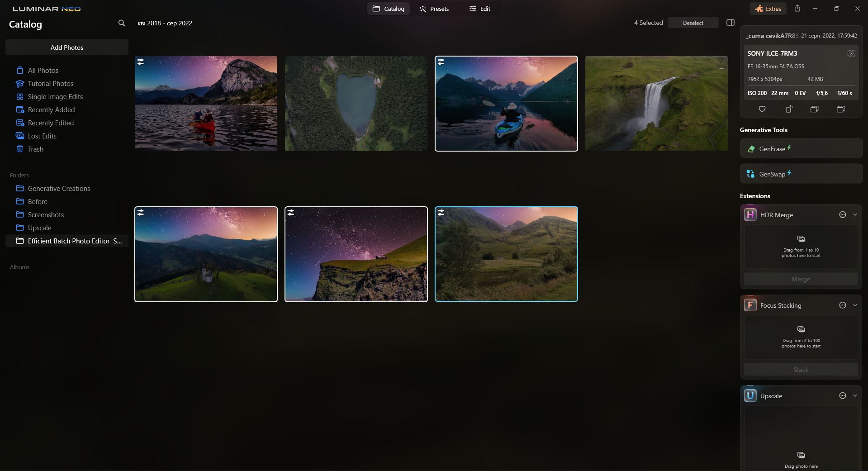This screenshot has width=868, height=471.
Task: Show All Photos in catalog
Action: point(43,71)
